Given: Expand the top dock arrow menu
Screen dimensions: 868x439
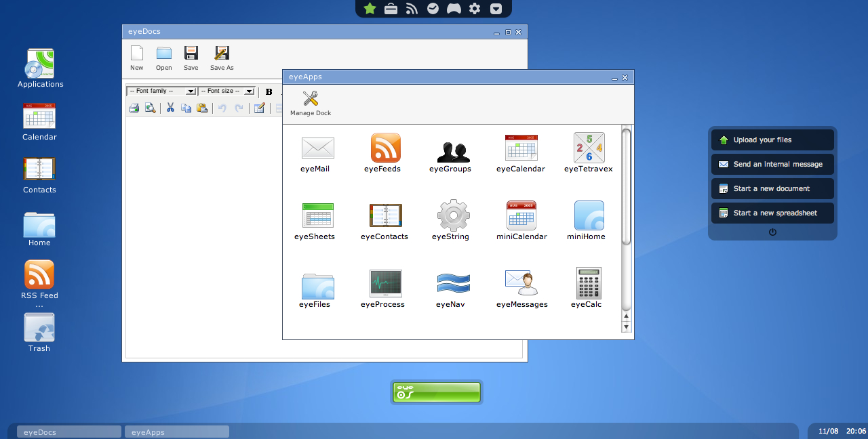Looking at the screenshot, I should click(x=496, y=8).
